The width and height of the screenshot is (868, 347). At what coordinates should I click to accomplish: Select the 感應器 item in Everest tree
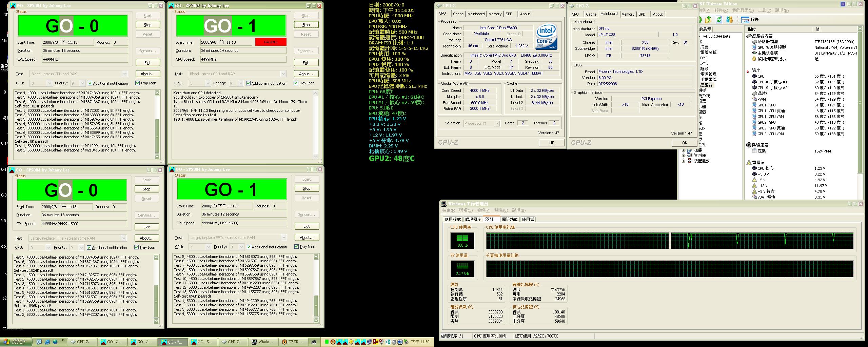coord(706,85)
